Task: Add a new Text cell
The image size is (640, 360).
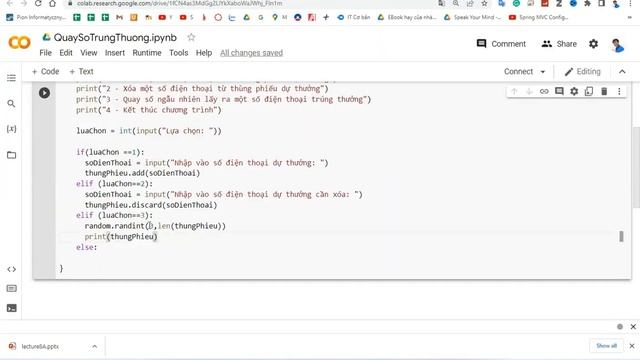Action: pos(82,71)
